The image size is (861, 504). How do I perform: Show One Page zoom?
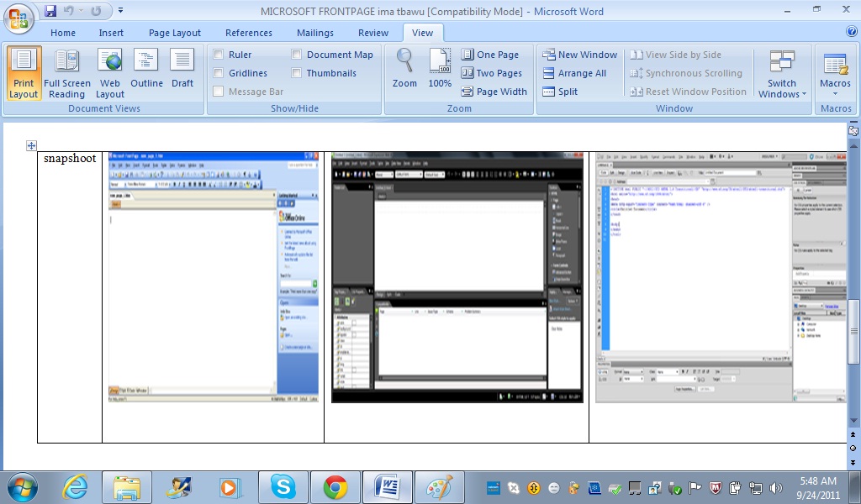pyautogui.click(x=490, y=55)
